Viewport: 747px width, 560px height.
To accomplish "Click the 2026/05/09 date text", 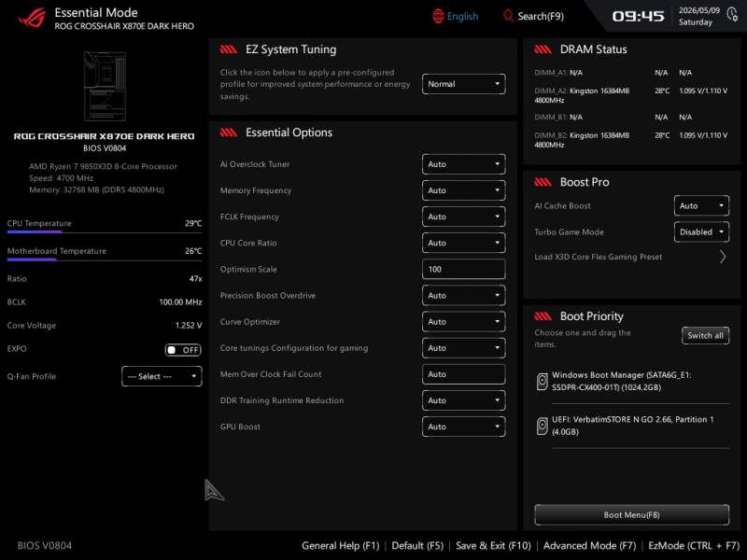I will coord(698,10).
